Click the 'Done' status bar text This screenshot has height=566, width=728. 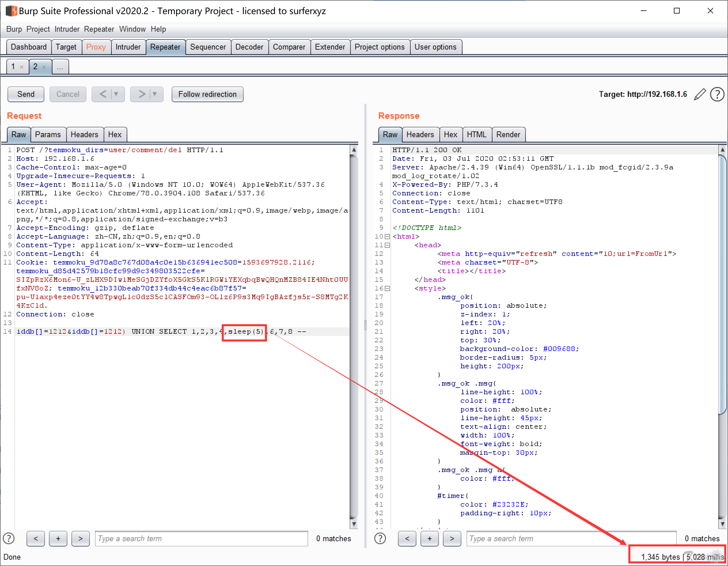tap(12, 557)
